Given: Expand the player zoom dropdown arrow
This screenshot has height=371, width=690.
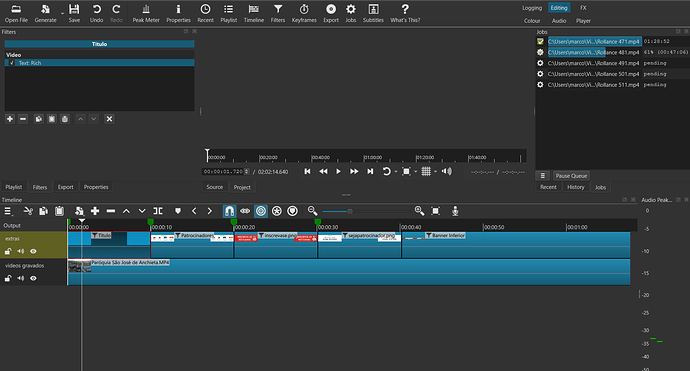Looking at the screenshot, I should click(415, 172).
